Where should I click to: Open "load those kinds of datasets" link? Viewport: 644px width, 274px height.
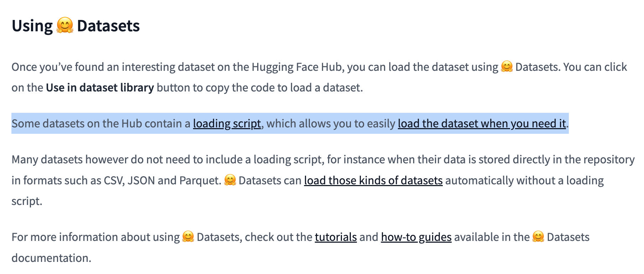point(373,180)
